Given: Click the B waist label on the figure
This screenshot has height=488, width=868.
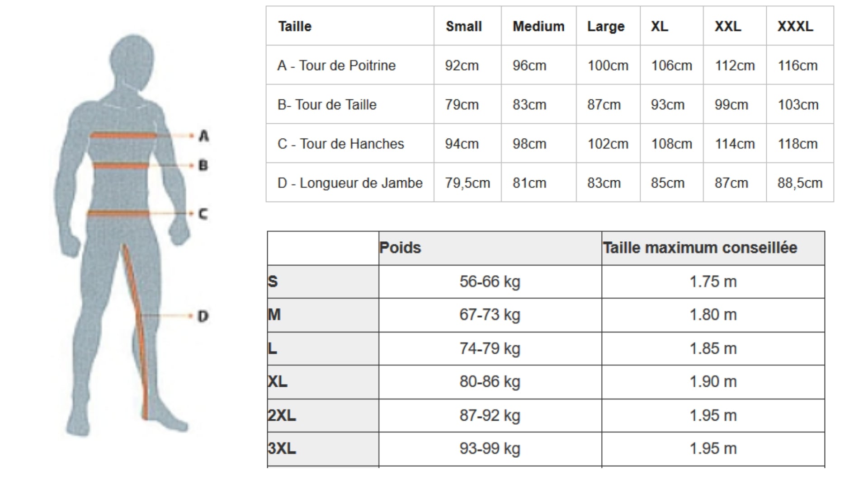Looking at the screenshot, I should 203,165.
